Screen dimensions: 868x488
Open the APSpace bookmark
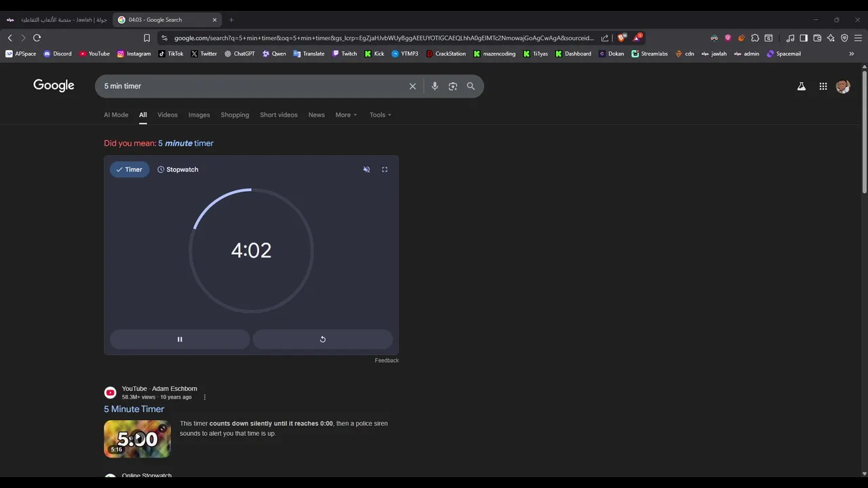click(x=21, y=54)
